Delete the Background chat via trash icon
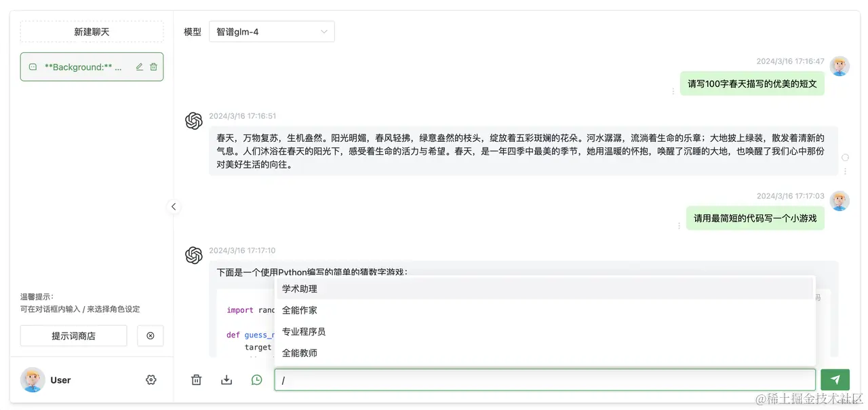 pyautogui.click(x=152, y=67)
